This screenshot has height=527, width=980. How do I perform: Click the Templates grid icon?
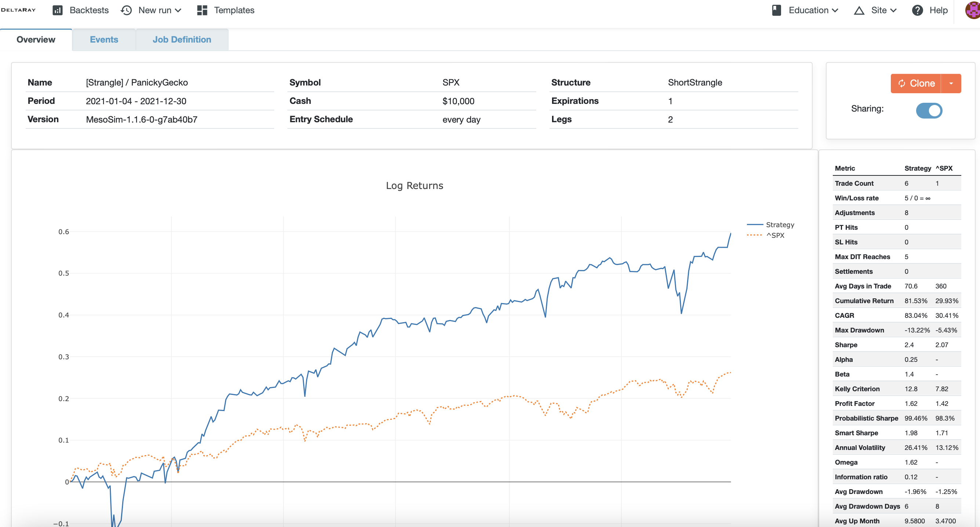click(x=202, y=10)
